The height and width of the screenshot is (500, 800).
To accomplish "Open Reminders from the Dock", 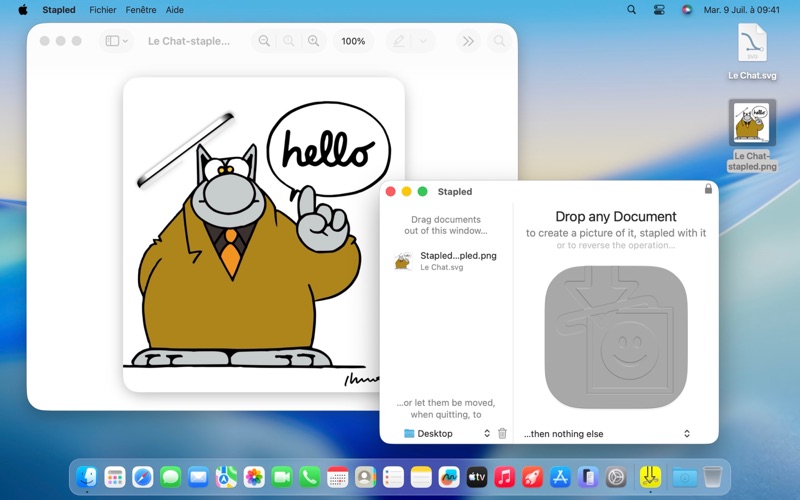I will (x=393, y=478).
